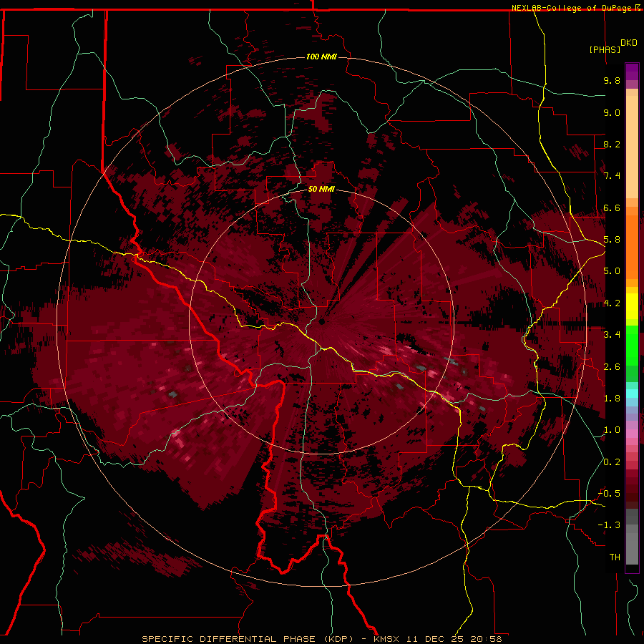Click the NEXLAB-College of DuPage watermark text
644x644 pixels.
point(571,8)
